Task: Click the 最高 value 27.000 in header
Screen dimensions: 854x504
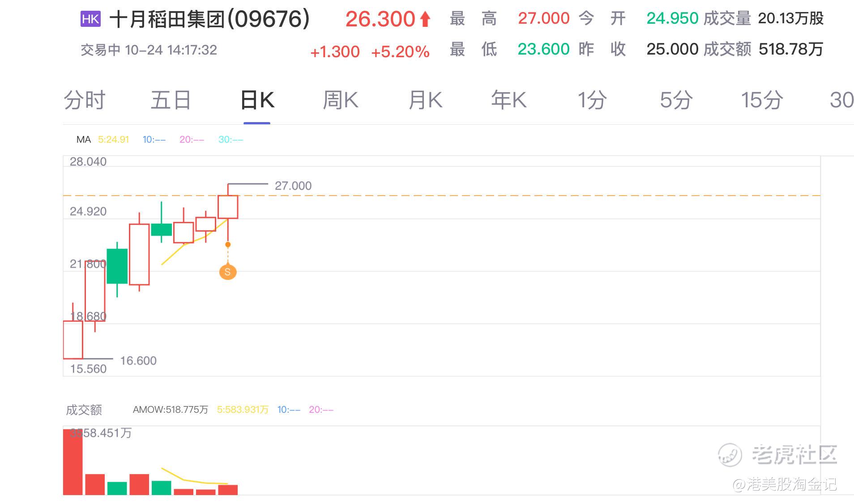Action: 544,18
